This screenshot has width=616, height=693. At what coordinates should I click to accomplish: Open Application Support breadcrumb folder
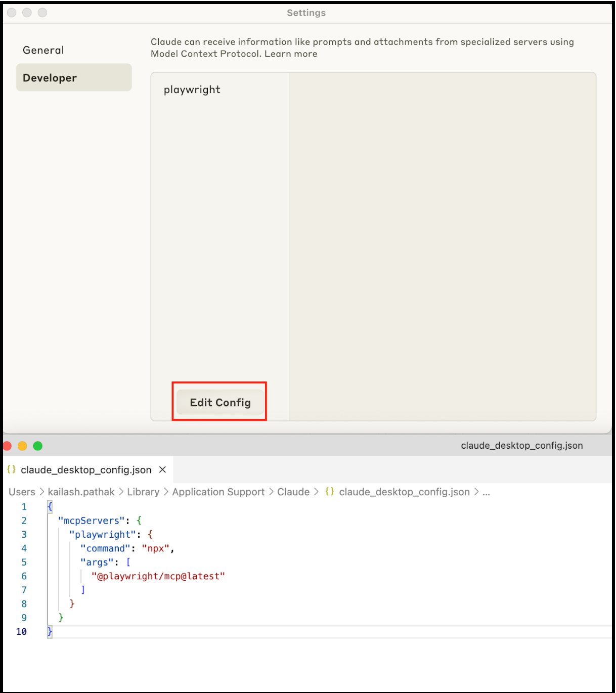218,492
